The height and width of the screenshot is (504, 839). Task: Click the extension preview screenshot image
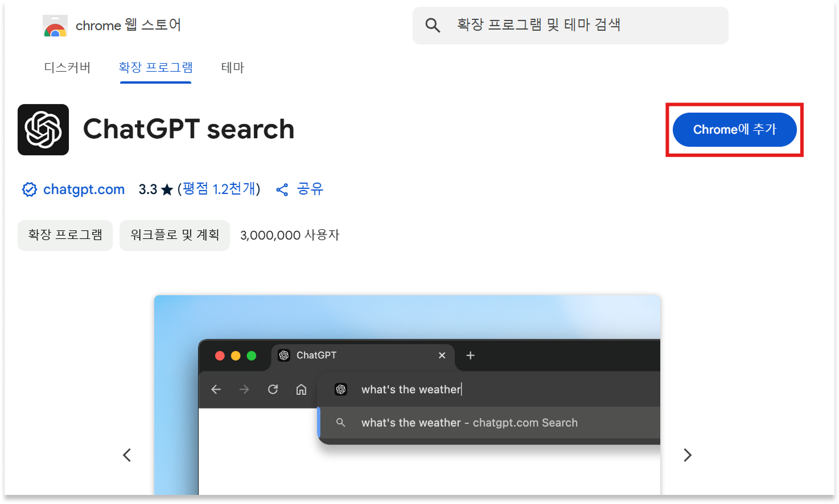tap(407, 395)
